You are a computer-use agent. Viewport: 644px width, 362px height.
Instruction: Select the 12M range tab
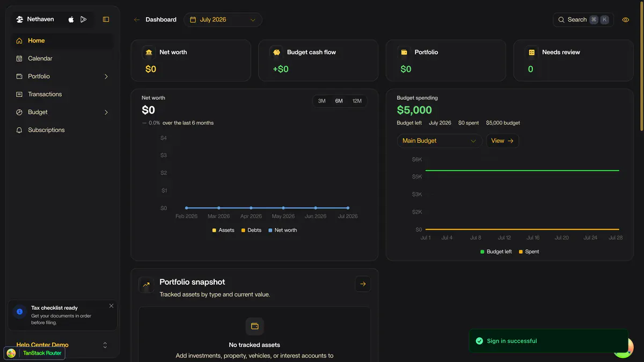click(x=357, y=101)
